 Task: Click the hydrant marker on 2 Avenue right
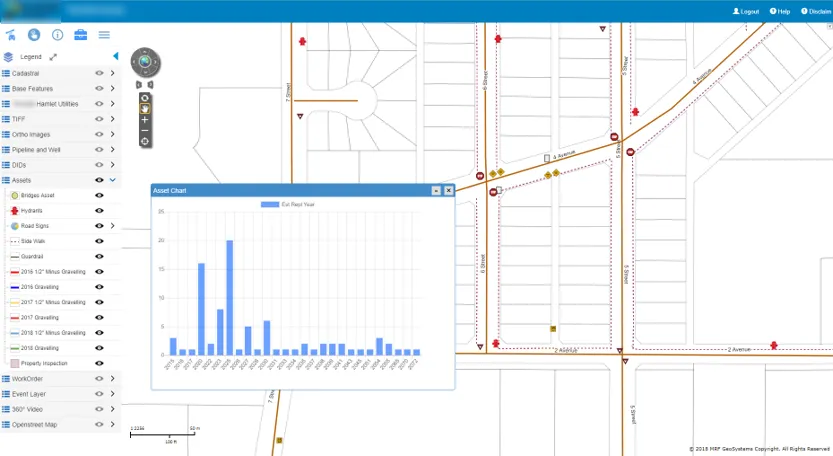(x=774, y=345)
